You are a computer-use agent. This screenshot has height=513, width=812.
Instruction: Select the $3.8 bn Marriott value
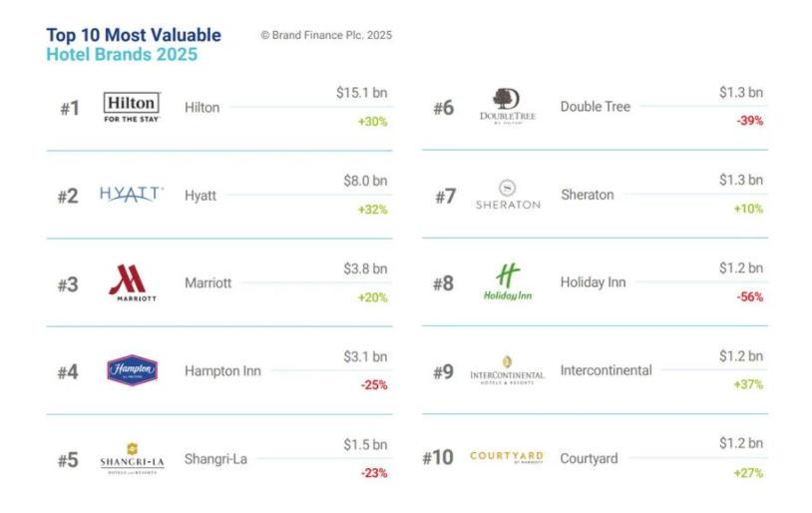(x=365, y=268)
